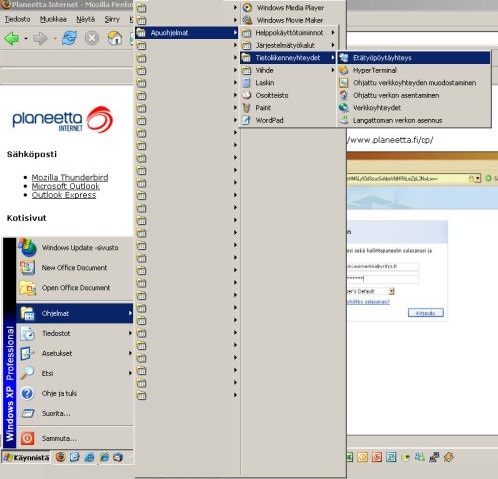This screenshot has width=498, height=479.
Task: Open Verkkoyhteydet network connections
Action: (414, 108)
